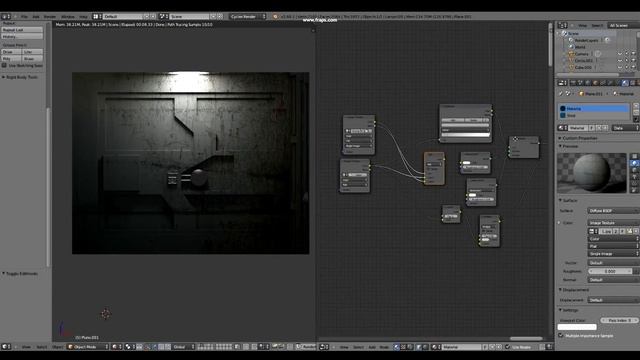Open the Object Mode dropdown
The image size is (640, 360).
point(88,347)
